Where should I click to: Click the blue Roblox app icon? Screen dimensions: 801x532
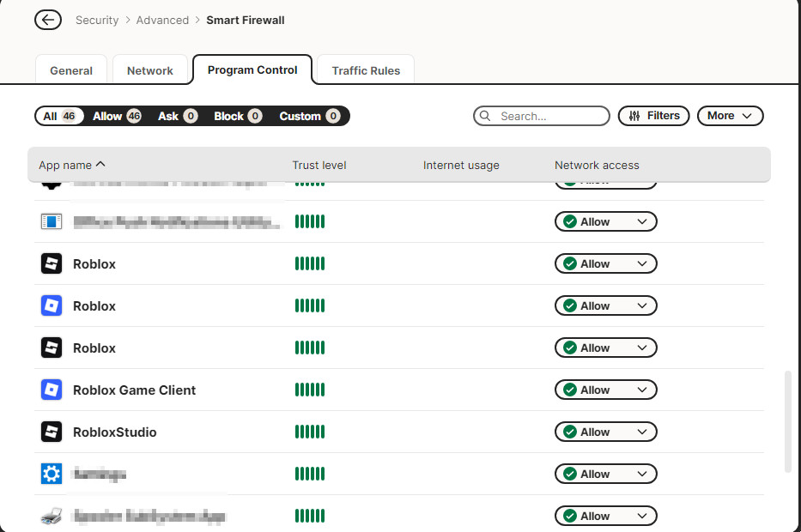(52, 306)
